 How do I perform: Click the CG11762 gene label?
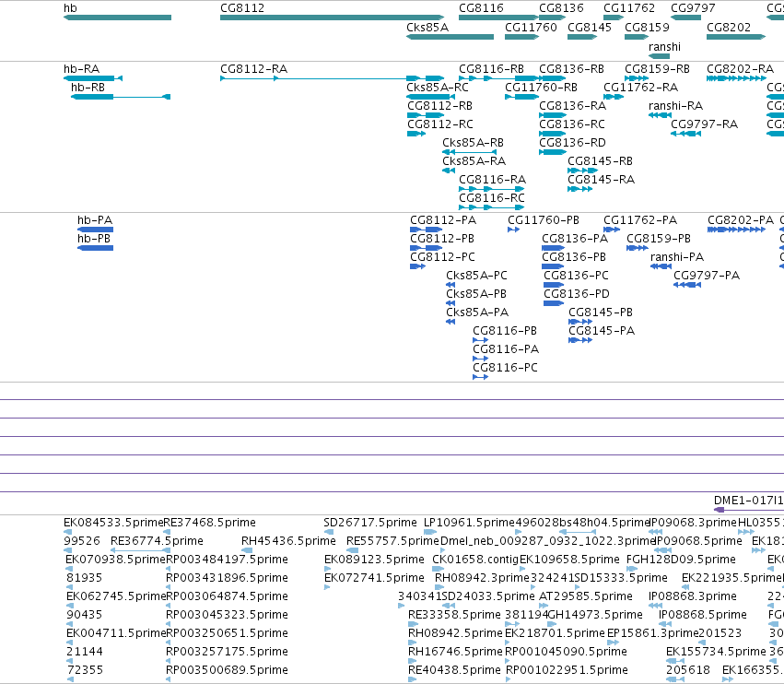pos(629,8)
